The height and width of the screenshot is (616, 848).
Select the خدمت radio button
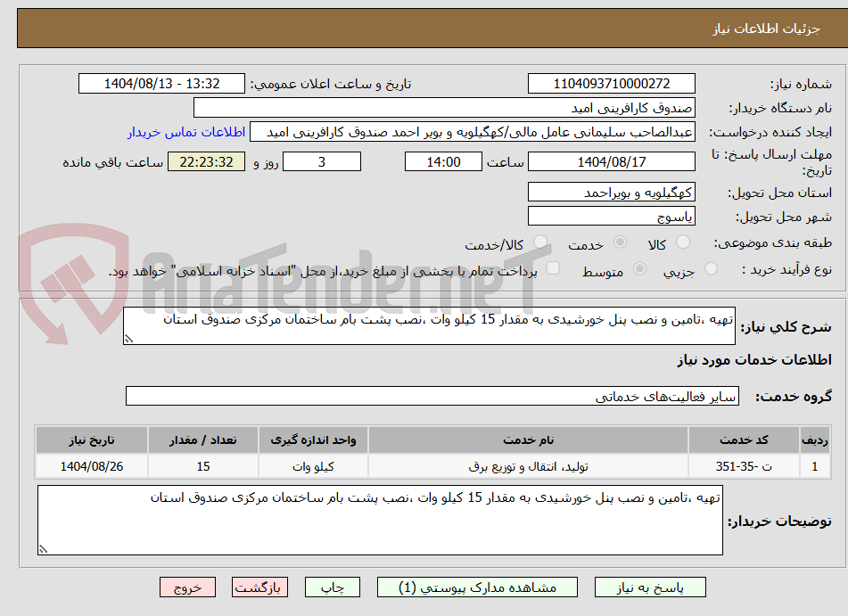coord(620,242)
